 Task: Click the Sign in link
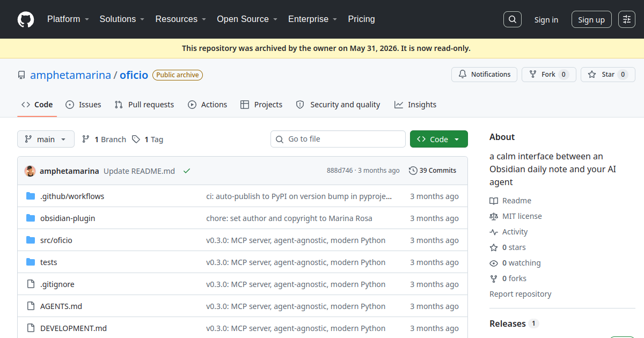(546, 20)
